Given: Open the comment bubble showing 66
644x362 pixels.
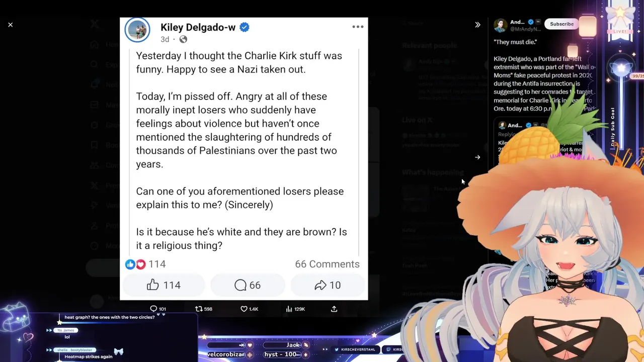Looking at the screenshot, I should 248,285.
